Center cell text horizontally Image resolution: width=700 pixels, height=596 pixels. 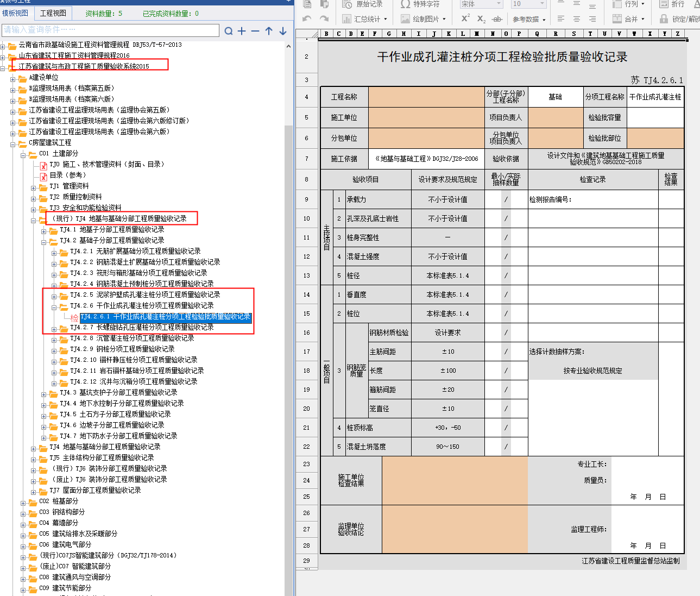pyautogui.click(x=577, y=19)
